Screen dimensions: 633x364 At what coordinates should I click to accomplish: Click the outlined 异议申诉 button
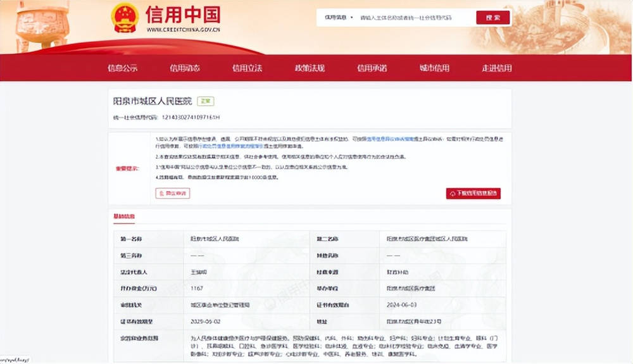[x=172, y=193]
